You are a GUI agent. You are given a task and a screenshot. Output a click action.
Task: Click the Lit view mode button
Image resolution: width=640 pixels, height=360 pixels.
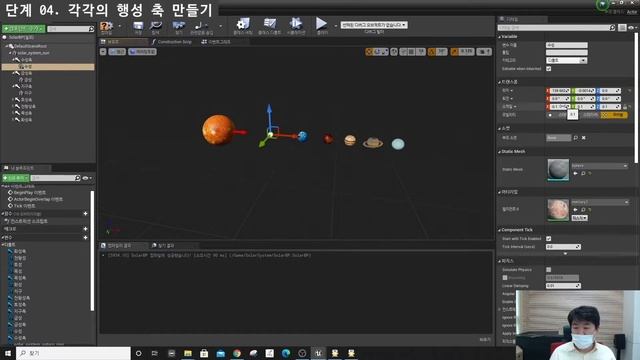[x=142, y=52]
